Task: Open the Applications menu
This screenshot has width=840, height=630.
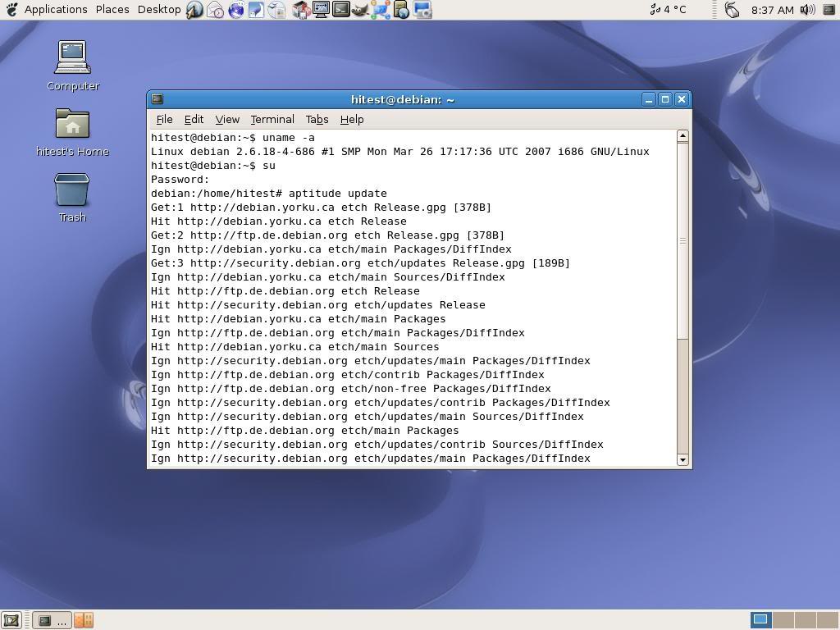Action: click(x=55, y=9)
